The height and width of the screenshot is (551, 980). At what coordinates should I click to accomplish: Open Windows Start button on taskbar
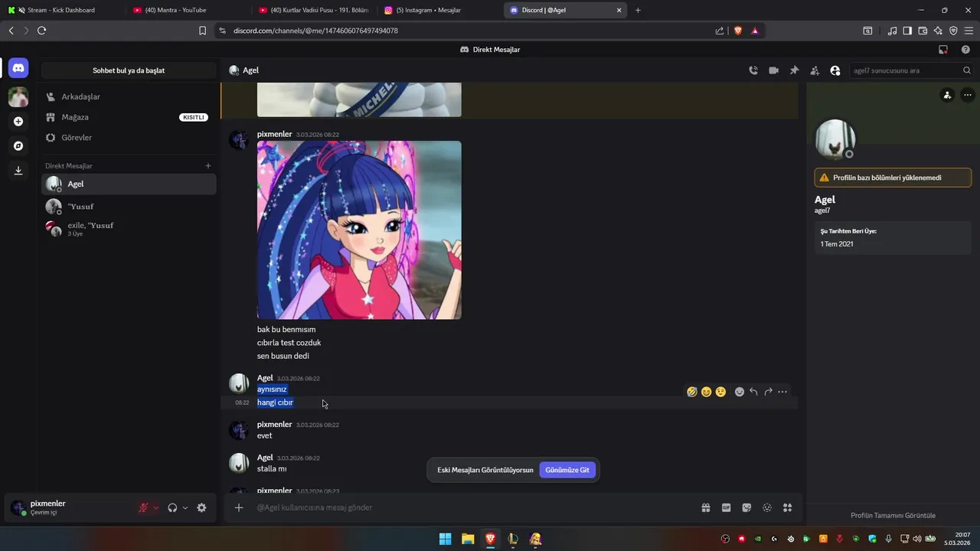pos(445,539)
